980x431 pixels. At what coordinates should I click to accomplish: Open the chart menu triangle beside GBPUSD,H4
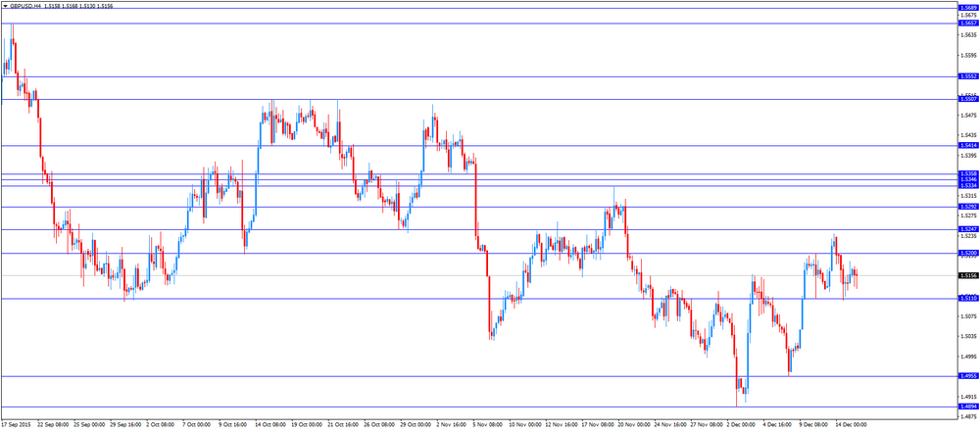tap(5, 4)
